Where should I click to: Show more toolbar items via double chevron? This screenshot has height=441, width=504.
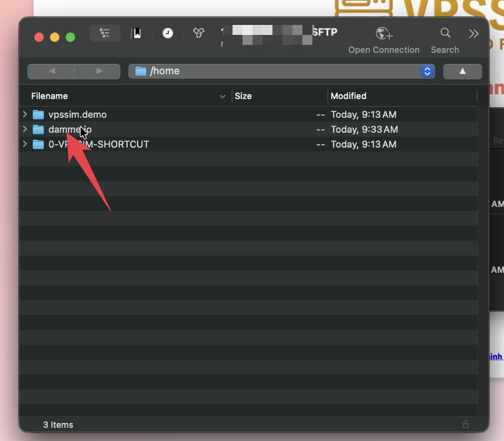[474, 33]
